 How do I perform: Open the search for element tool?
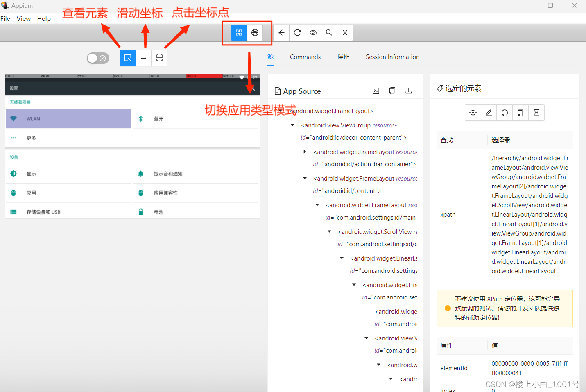point(329,33)
